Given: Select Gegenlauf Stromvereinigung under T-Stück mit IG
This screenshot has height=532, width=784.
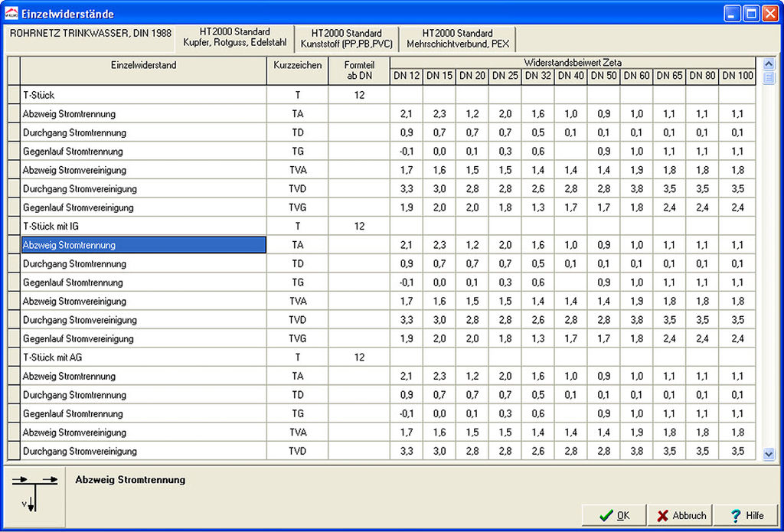Looking at the screenshot, I should (x=143, y=339).
